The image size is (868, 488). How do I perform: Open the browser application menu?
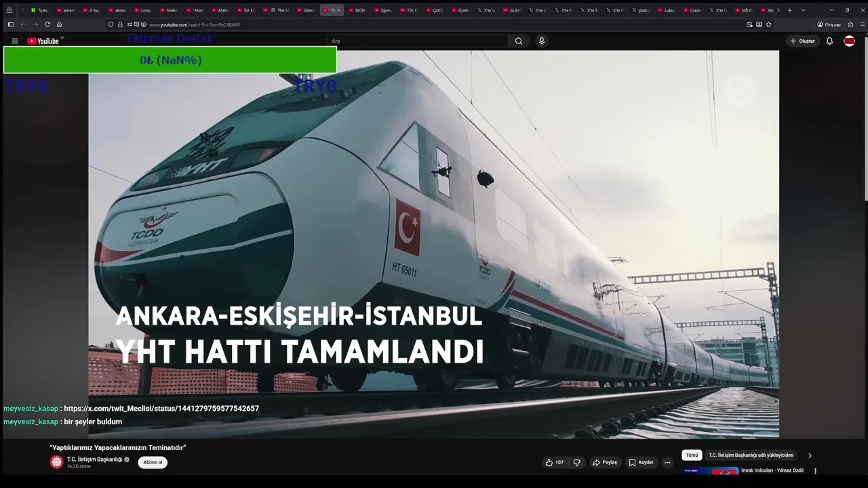(x=863, y=24)
